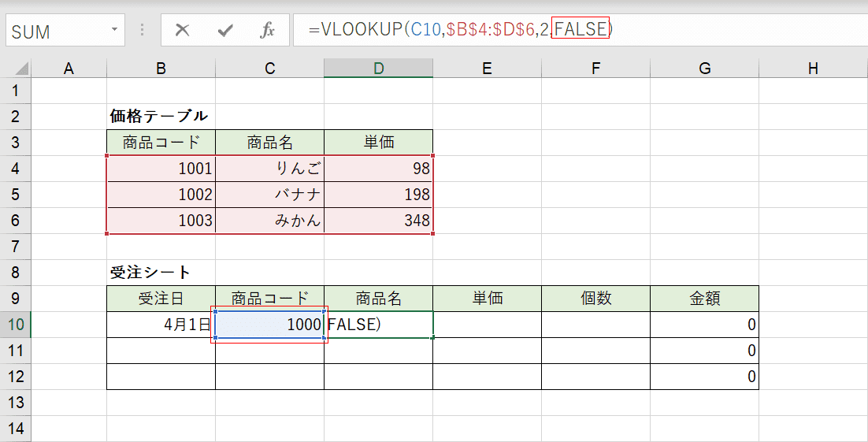Open the Insert Function fx dialog

coord(267,31)
